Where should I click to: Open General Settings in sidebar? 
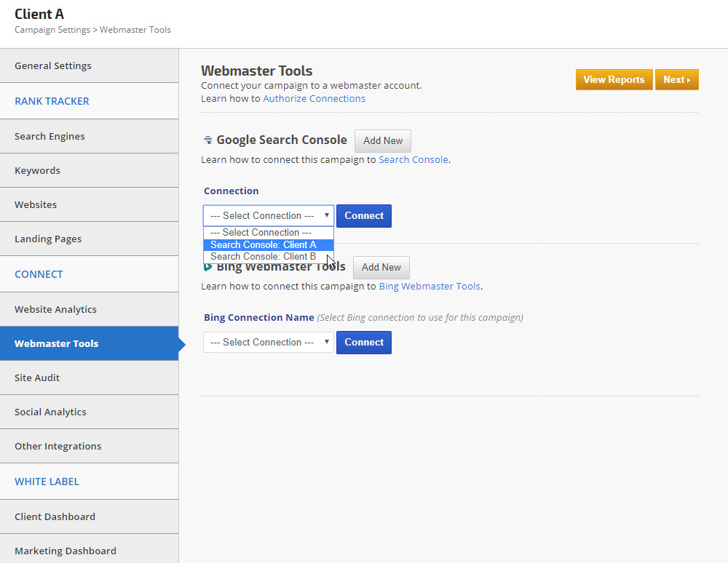(x=53, y=66)
